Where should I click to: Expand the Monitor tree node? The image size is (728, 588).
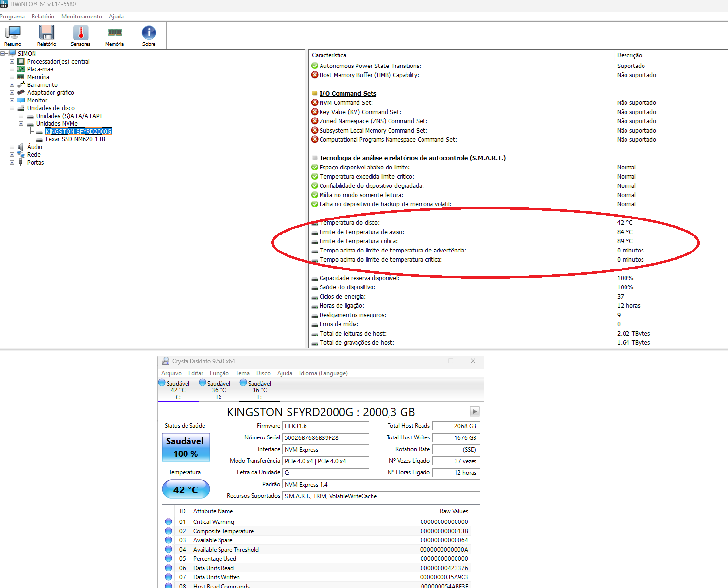pyautogui.click(x=12, y=101)
